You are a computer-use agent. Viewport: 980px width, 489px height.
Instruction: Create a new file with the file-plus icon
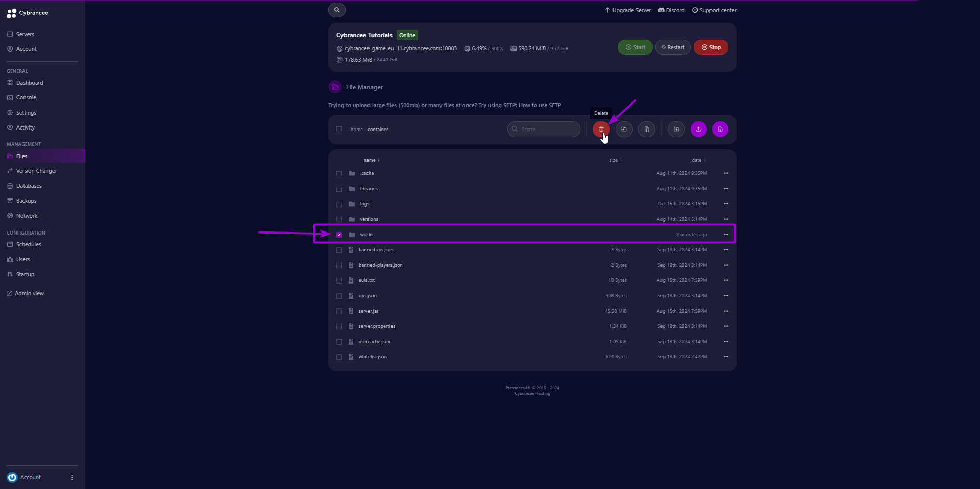click(720, 129)
